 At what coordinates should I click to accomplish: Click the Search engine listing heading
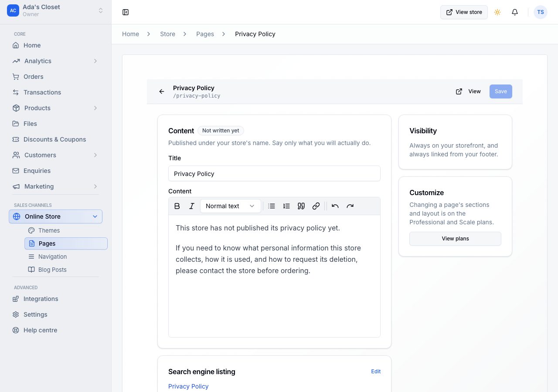[x=202, y=372]
